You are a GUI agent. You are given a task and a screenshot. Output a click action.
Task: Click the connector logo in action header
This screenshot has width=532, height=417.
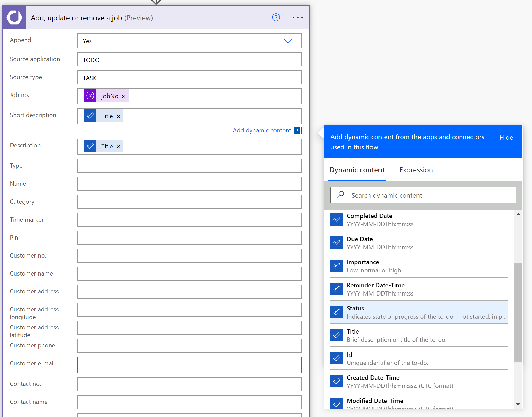[x=14, y=17]
